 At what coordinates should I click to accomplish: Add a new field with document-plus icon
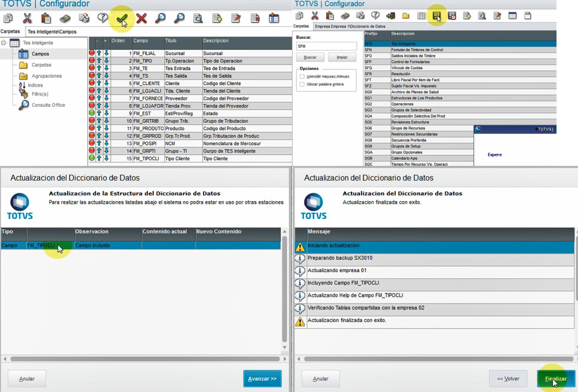coord(217,18)
